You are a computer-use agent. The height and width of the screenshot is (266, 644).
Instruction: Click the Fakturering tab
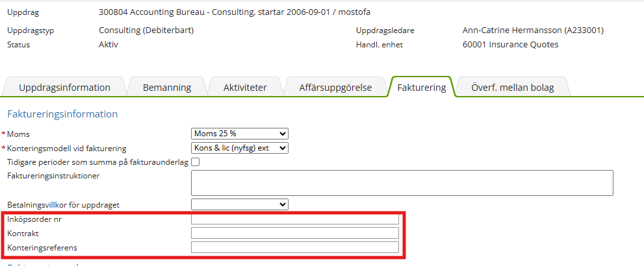pyautogui.click(x=421, y=88)
